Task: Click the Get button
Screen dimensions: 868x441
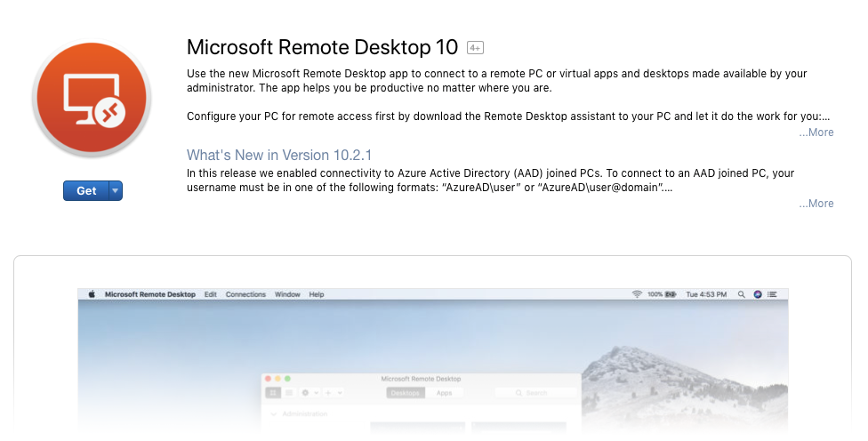Action: [85, 191]
